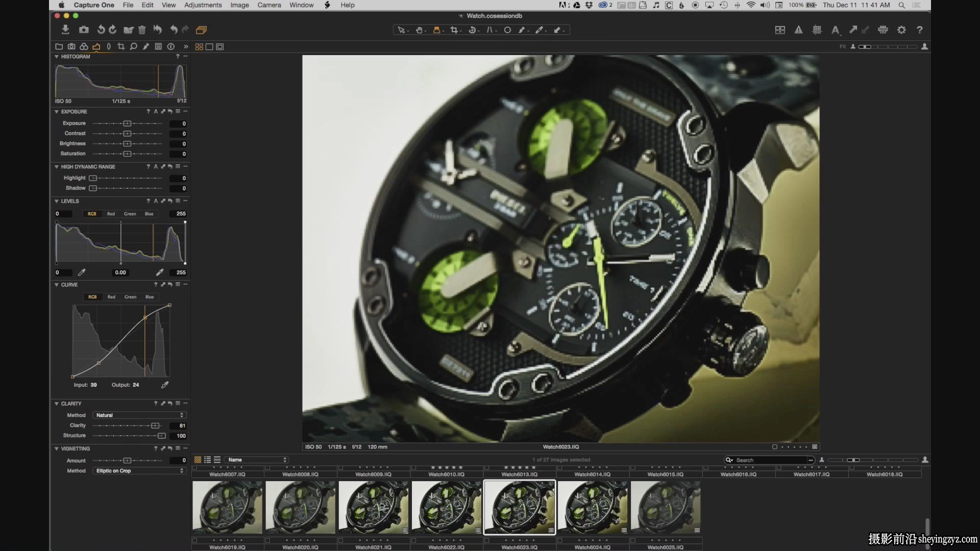Select the Keystone correction tool
This screenshot has width=980, height=551.
pyautogui.click(x=490, y=30)
